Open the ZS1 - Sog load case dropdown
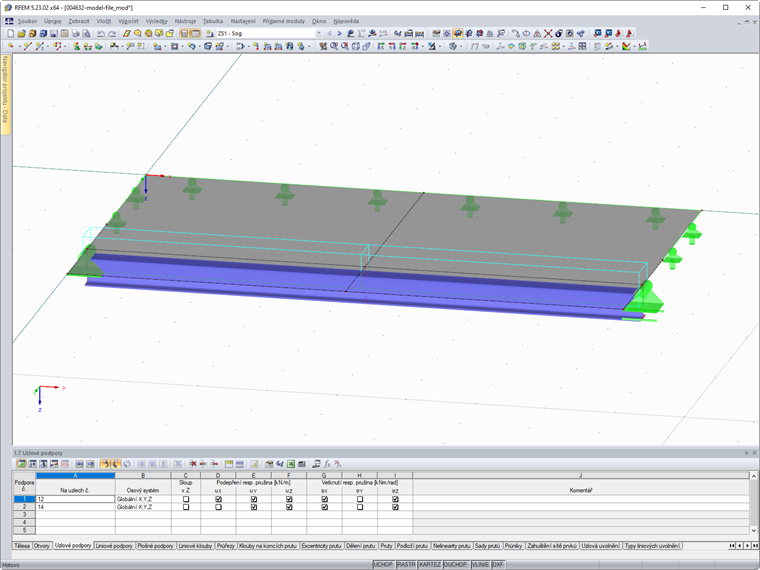This screenshot has width=760, height=570. pos(319,33)
